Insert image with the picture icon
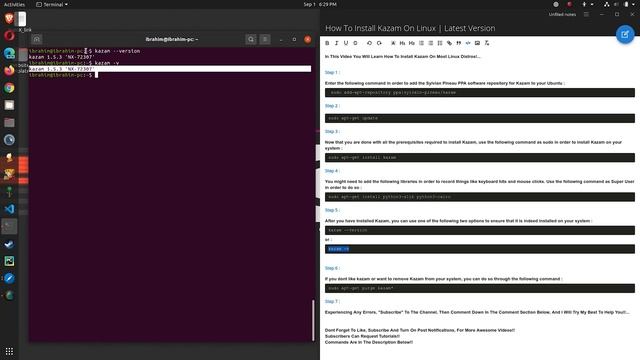The image size is (640, 360). [478, 43]
